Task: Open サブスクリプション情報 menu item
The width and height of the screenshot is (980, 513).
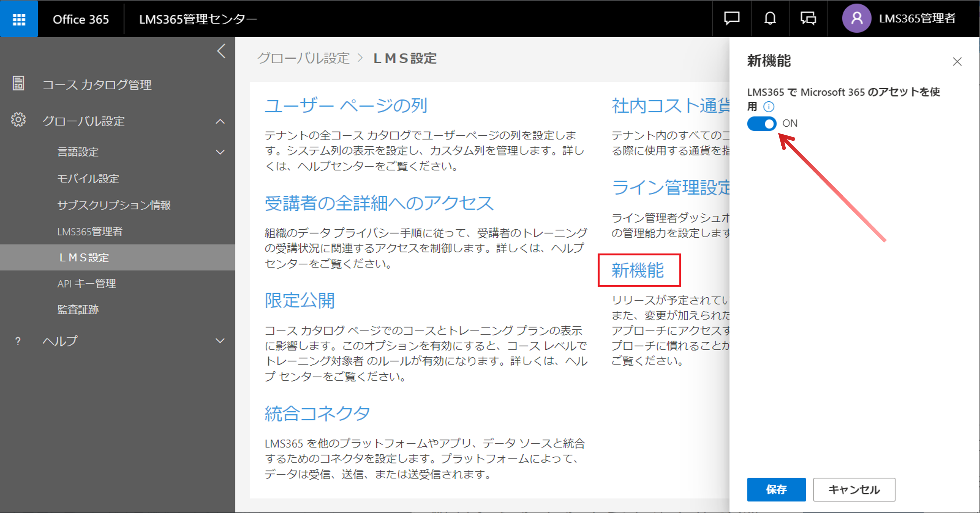Action: tap(114, 205)
